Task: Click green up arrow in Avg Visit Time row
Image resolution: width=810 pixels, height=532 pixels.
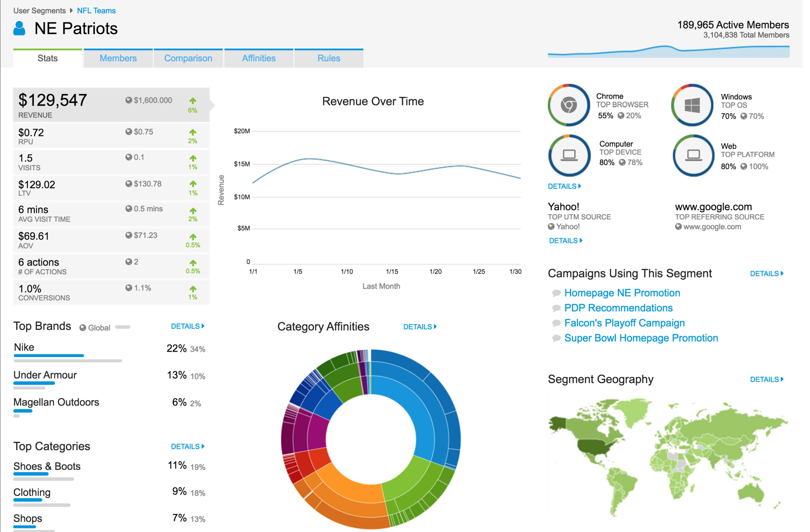Action: 193,211
